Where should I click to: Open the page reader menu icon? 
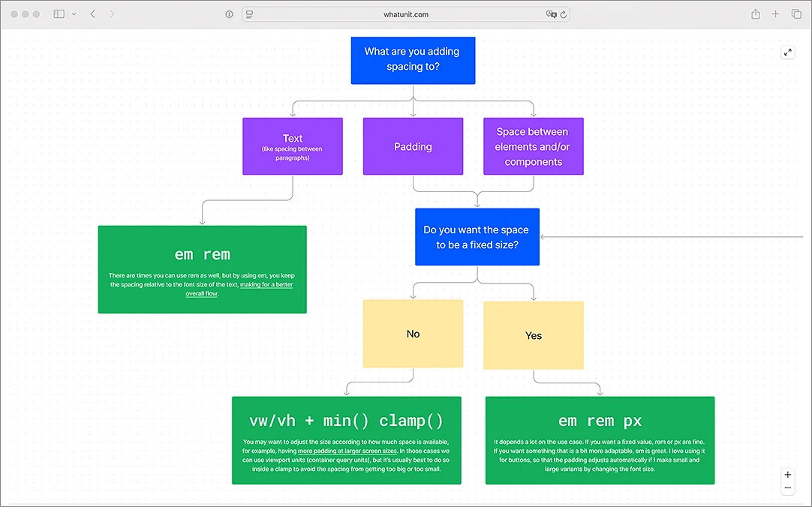click(250, 14)
